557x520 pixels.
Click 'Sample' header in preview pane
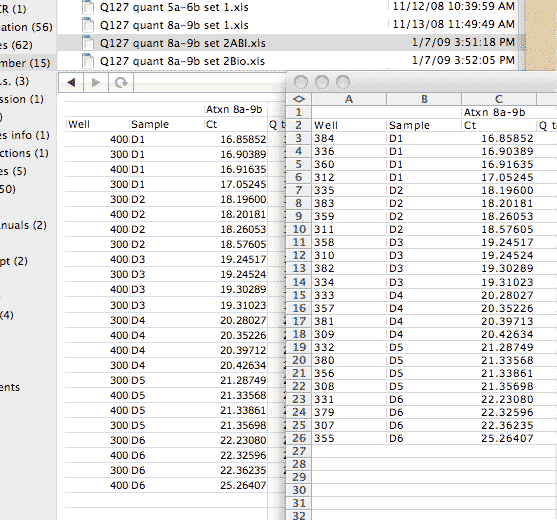click(150, 124)
